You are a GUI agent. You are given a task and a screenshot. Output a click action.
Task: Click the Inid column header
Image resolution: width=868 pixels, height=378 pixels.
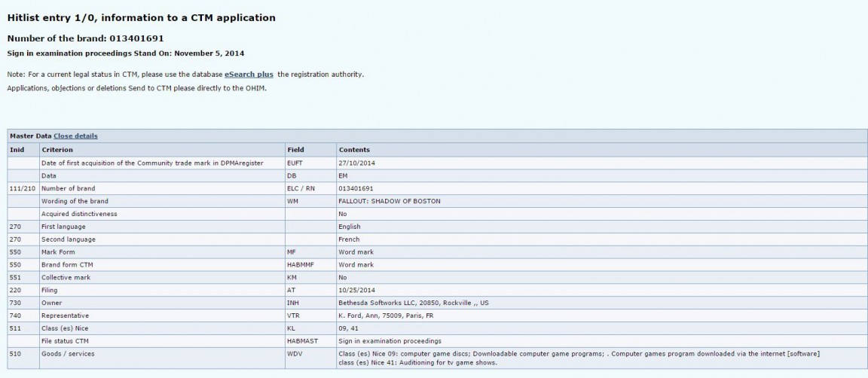pyautogui.click(x=17, y=150)
